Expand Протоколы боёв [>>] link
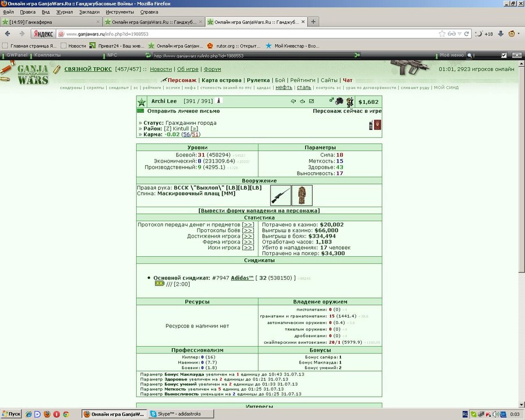This screenshot has height=420, width=525. click(248, 230)
